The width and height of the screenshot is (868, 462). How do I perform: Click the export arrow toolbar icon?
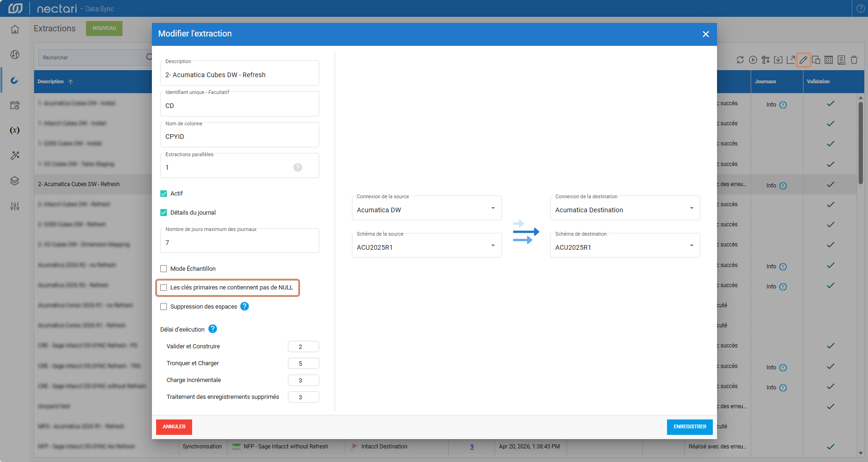click(x=791, y=60)
